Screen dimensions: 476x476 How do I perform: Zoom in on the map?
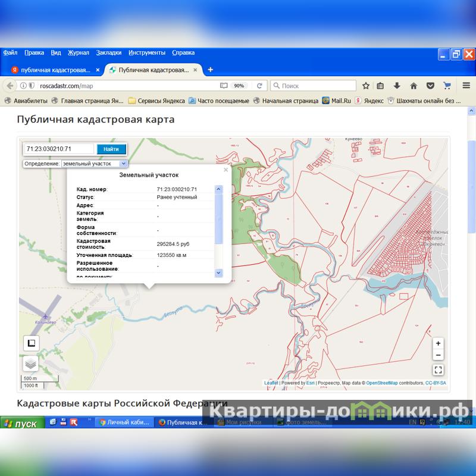coord(439,343)
